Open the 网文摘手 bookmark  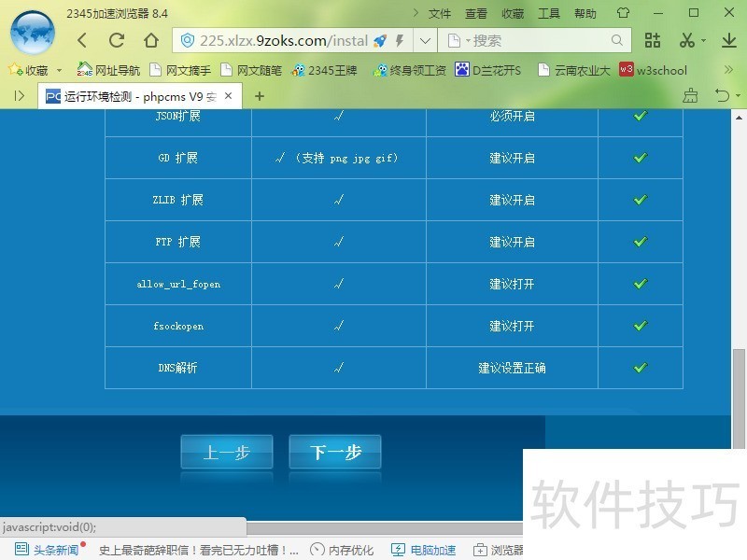[180, 70]
